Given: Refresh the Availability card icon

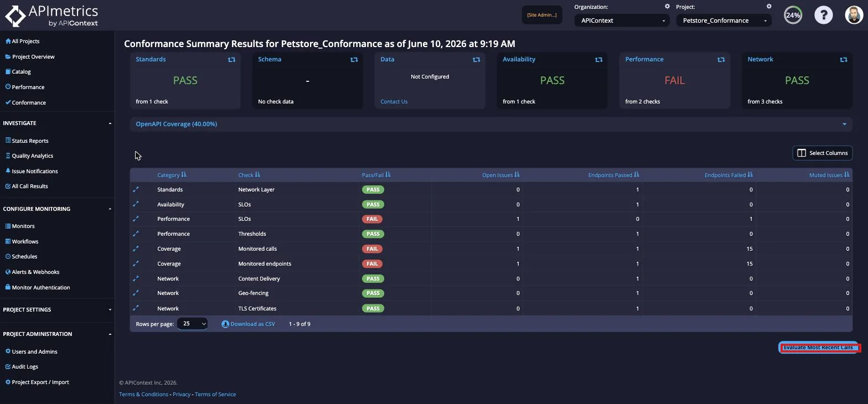Looking at the screenshot, I should [x=598, y=60].
